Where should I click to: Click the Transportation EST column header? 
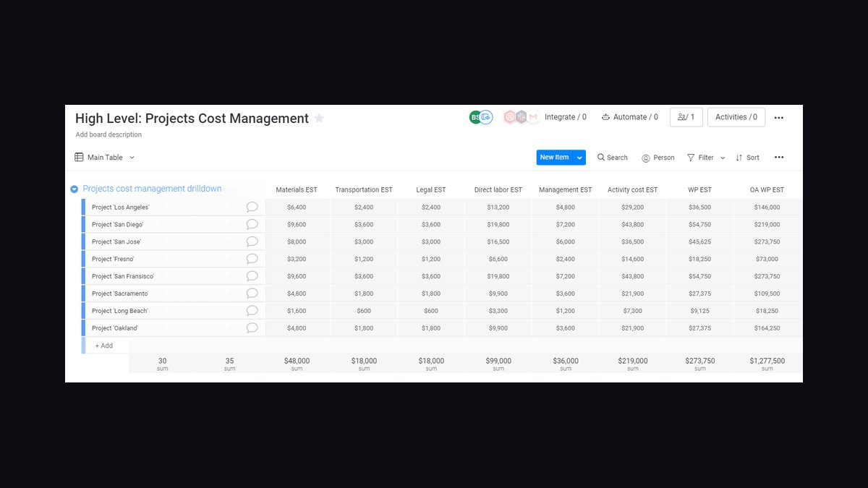tap(364, 190)
